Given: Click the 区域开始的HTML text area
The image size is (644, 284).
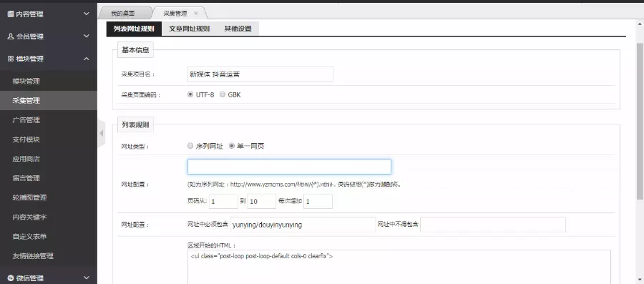Looking at the screenshot, I should pyautogui.click(x=399, y=267).
